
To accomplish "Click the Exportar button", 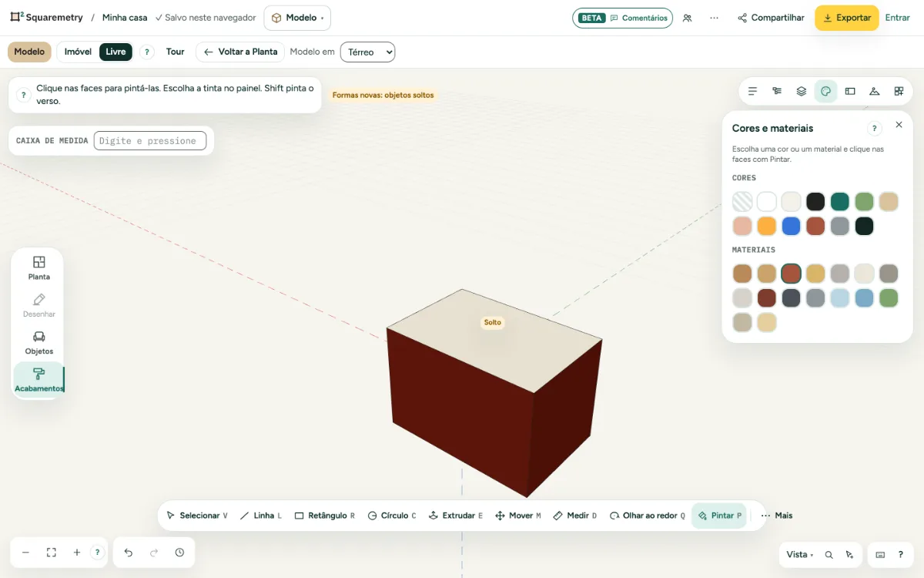I will click(x=847, y=18).
